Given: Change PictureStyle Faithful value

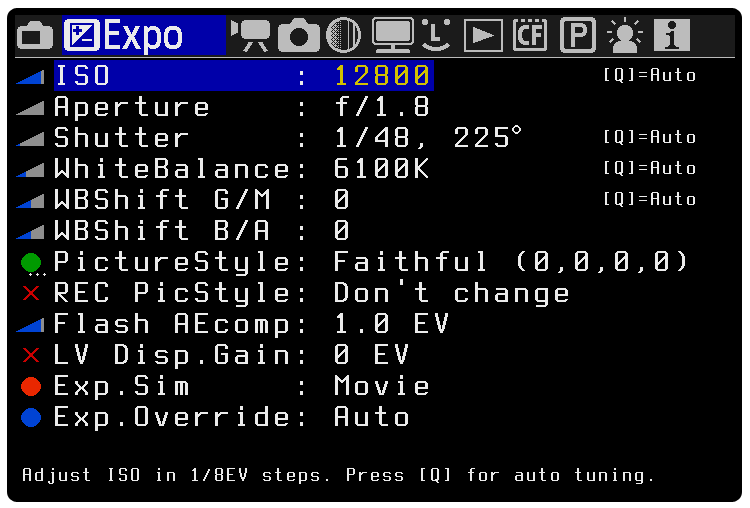Looking at the screenshot, I should pos(510,263).
